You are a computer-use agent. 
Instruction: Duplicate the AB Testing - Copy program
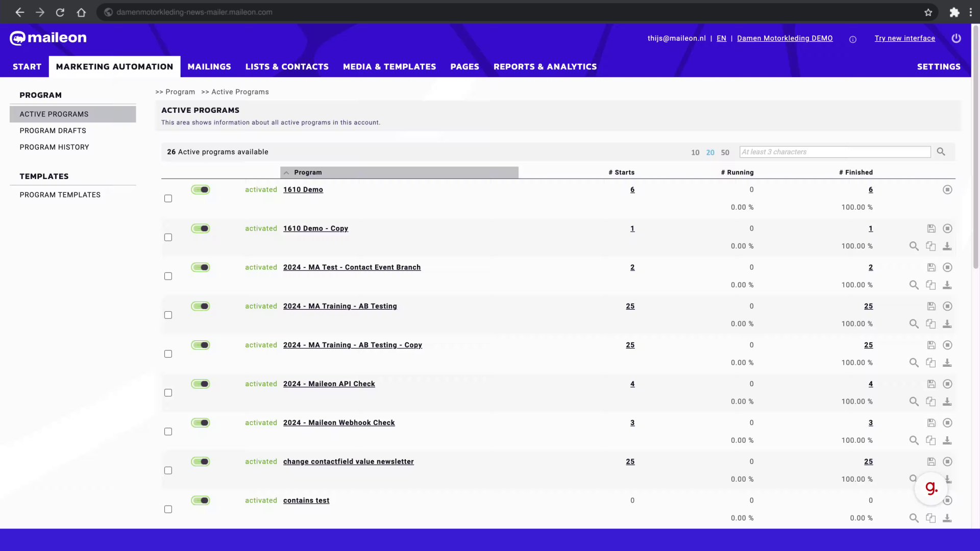930,363
